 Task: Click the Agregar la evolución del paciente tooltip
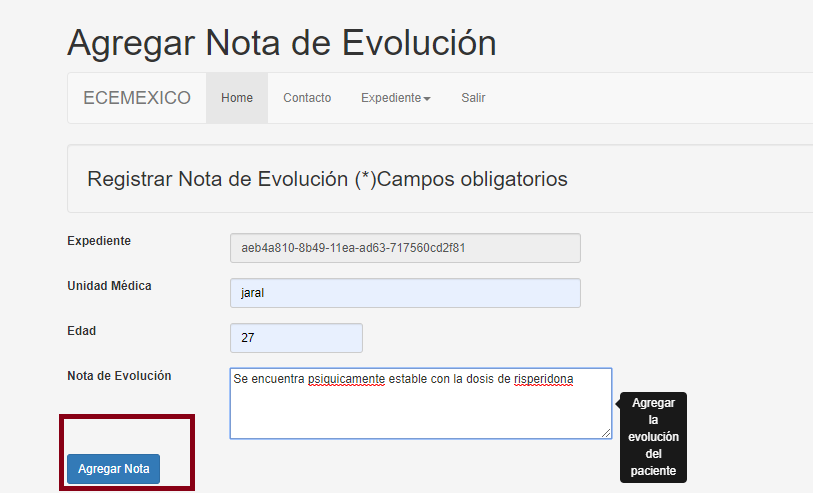653,437
